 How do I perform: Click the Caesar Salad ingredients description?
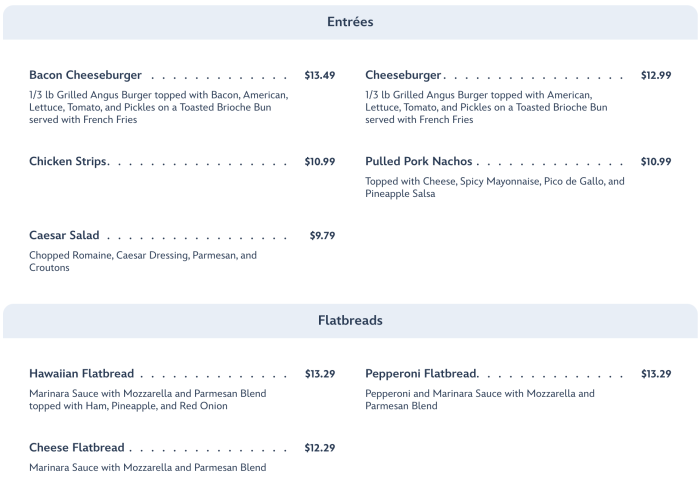[143, 261]
